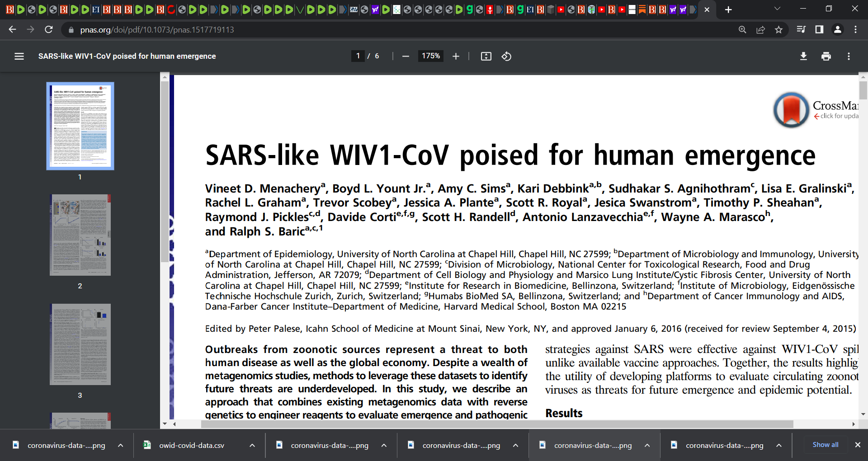Edit the page number field
868x461 pixels.
pos(358,56)
